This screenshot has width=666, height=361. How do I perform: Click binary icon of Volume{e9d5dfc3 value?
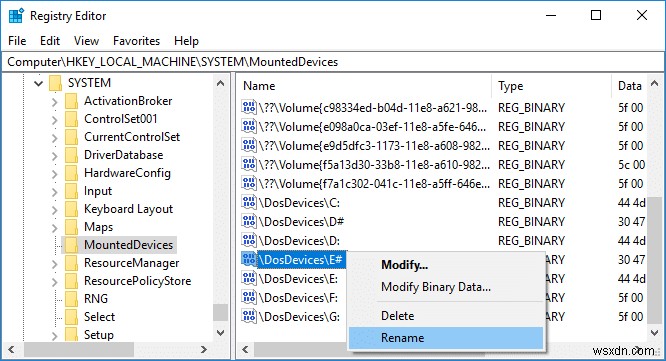coord(249,145)
